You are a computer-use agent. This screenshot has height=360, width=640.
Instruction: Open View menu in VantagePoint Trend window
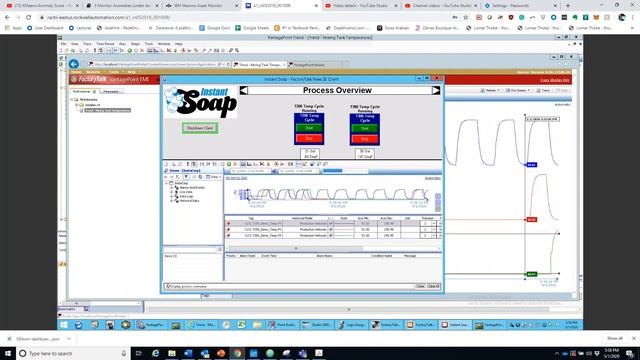pyautogui.click(x=75, y=44)
